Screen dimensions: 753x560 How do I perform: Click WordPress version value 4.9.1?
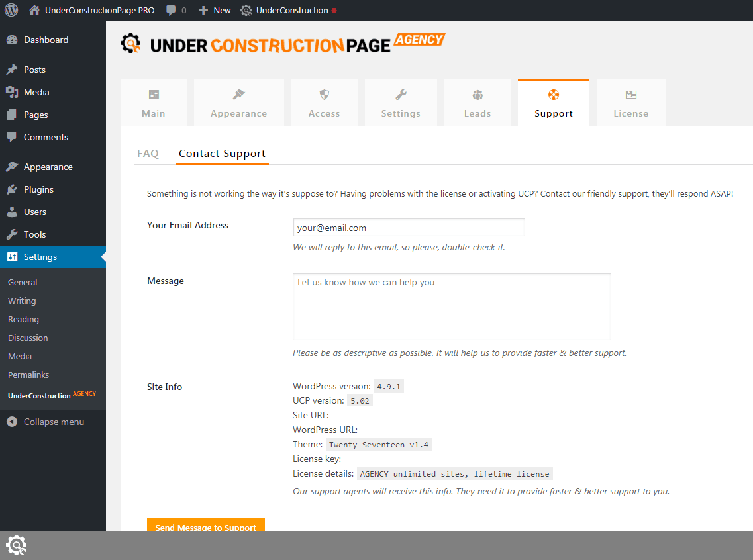coord(389,387)
